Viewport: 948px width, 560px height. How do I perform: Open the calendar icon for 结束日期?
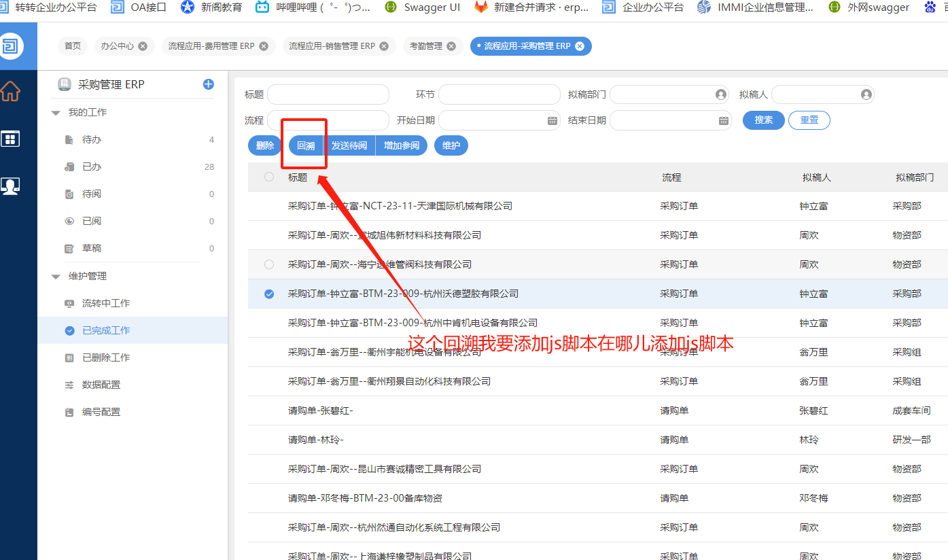[x=724, y=120]
